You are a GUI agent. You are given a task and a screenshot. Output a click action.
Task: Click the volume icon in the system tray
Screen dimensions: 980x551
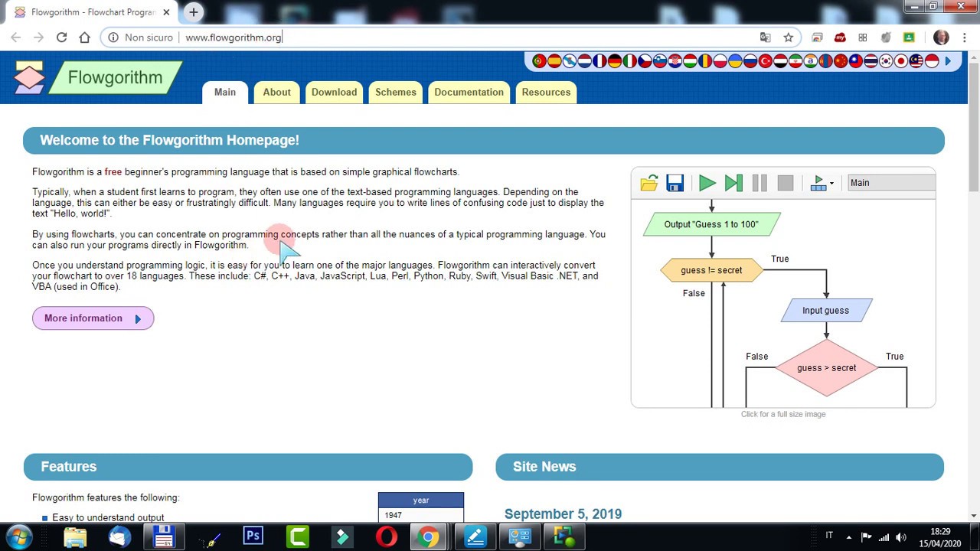(x=901, y=537)
